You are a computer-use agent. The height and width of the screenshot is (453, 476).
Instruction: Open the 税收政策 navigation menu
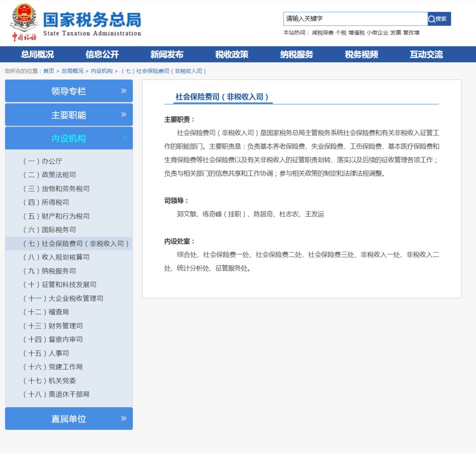tap(232, 54)
